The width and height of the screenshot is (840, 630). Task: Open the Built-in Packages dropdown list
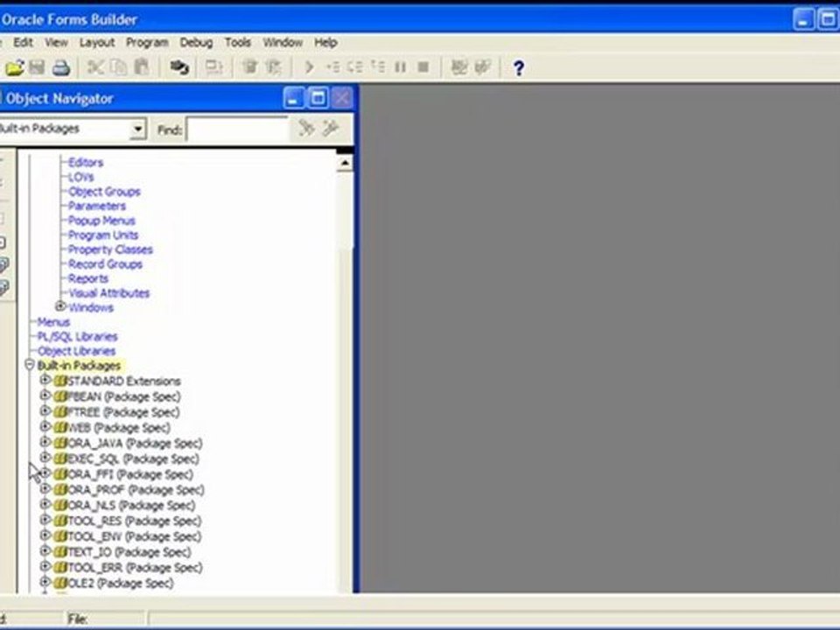138,129
